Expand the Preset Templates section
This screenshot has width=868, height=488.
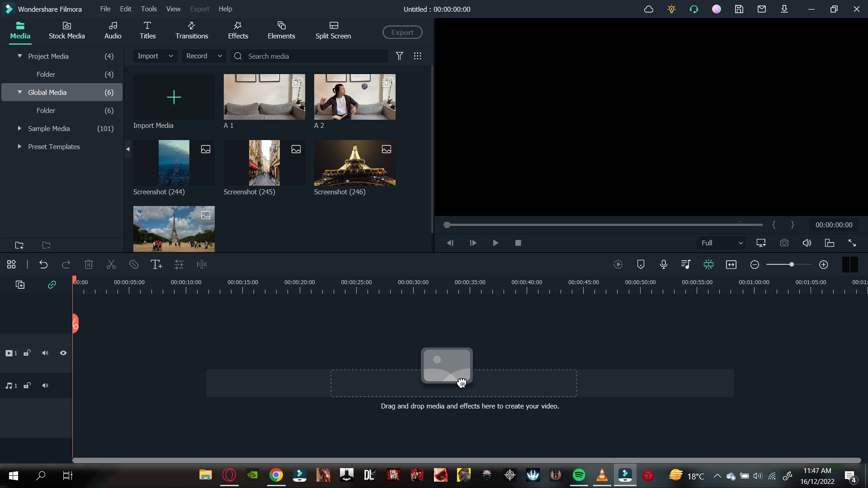(x=19, y=146)
